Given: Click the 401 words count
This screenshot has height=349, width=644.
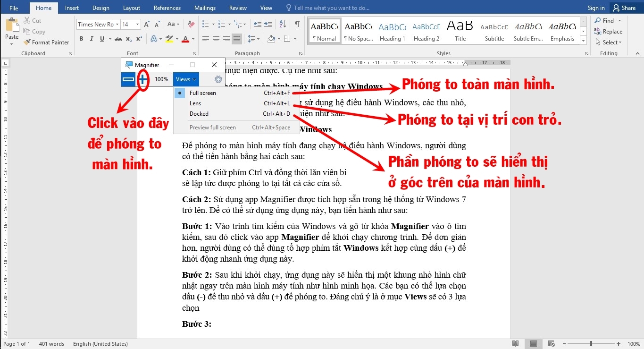Looking at the screenshot, I should pyautogui.click(x=51, y=344).
